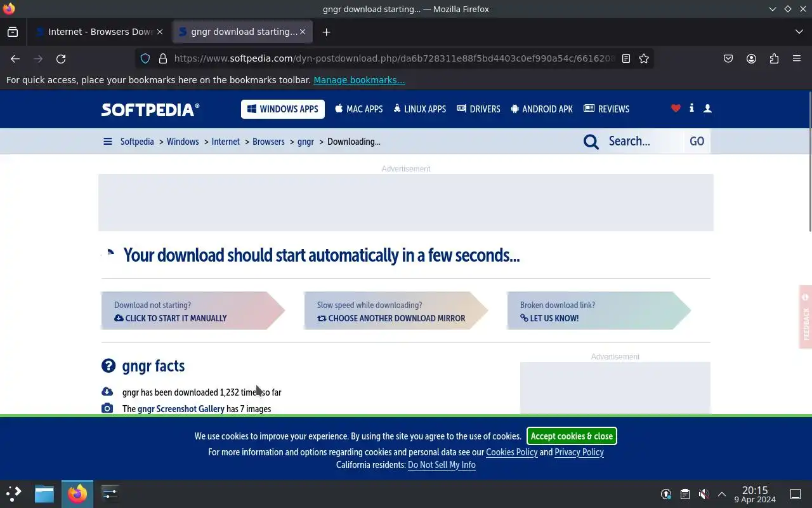Close the 'gngr download starting' tab
812x508 pixels.
coord(303,32)
